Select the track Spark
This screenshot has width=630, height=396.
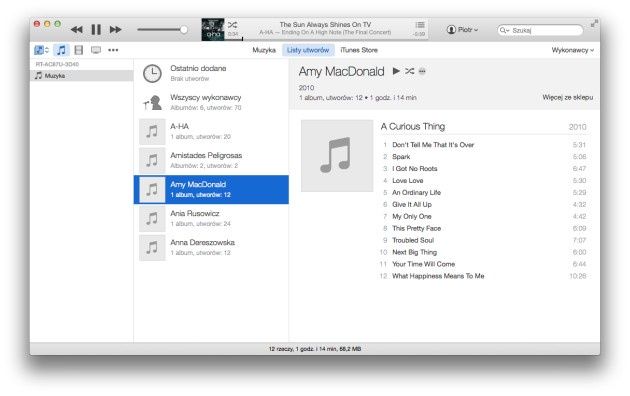(x=484, y=157)
